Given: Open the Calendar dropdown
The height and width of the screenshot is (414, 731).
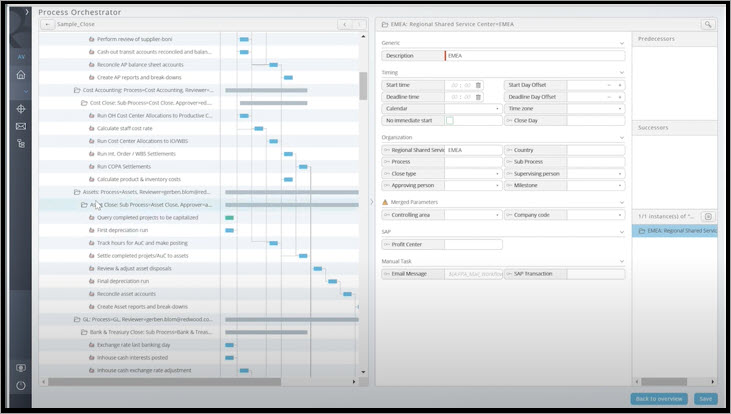Looking at the screenshot, I should (x=497, y=109).
